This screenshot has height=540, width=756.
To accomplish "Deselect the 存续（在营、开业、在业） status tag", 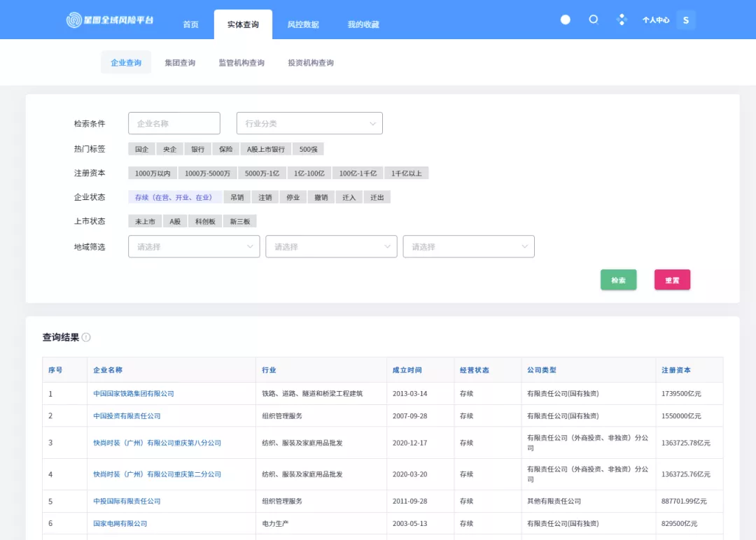I will (x=174, y=197).
